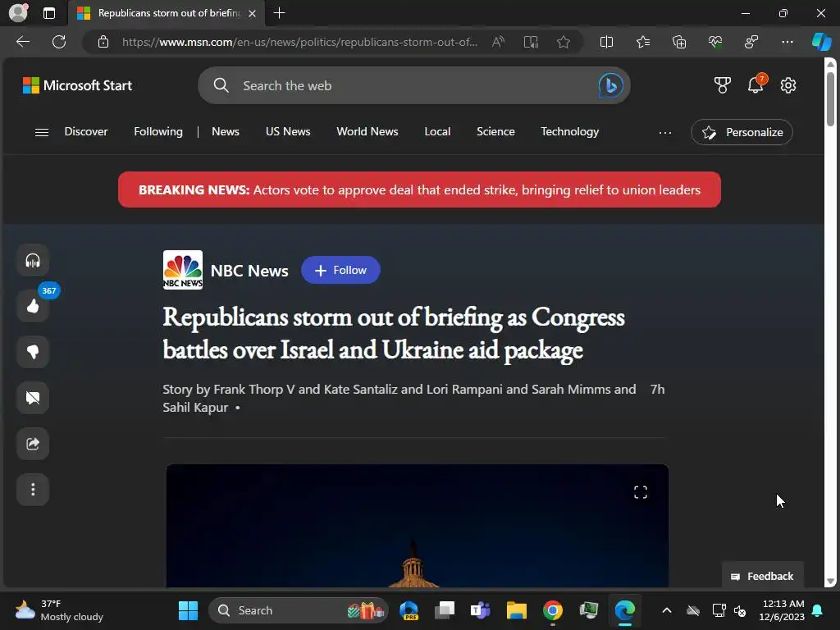Dislike the article thumbs down
Image resolution: width=840 pixels, height=630 pixels.
tap(33, 352)
